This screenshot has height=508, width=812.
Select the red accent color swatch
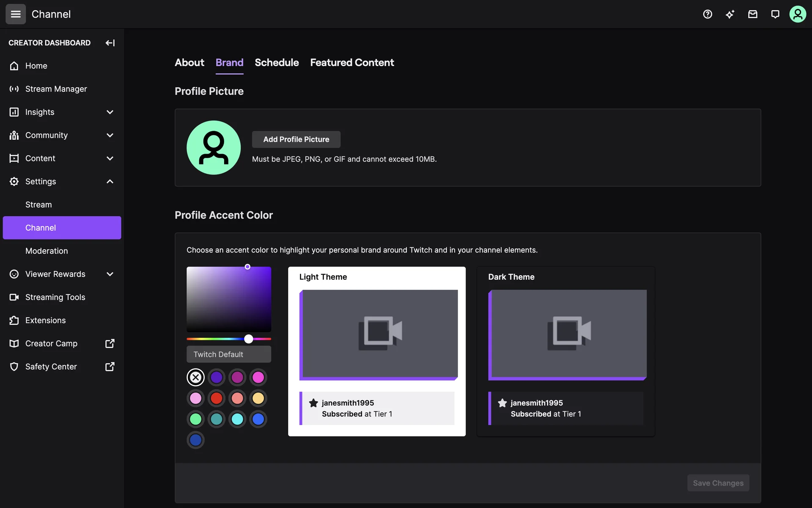217,398
